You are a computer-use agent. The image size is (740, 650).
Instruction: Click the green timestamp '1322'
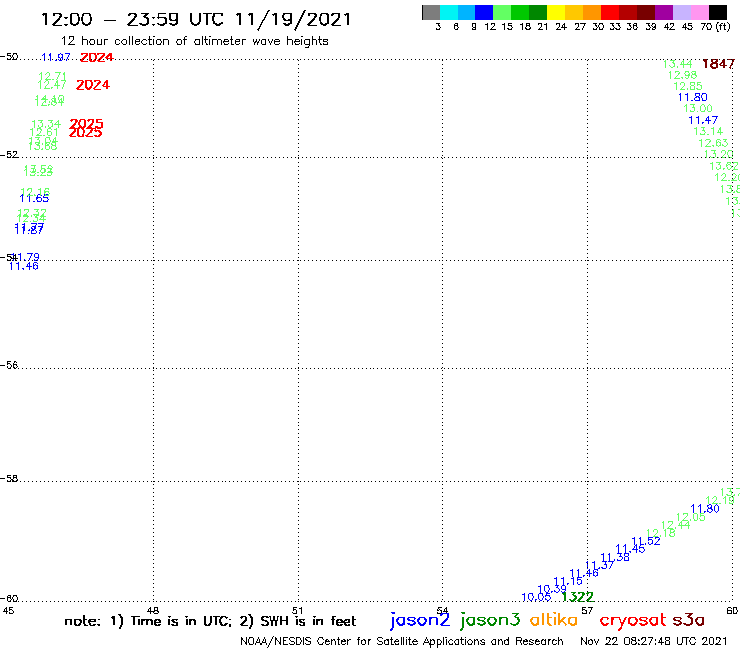(x=578, y=597)
